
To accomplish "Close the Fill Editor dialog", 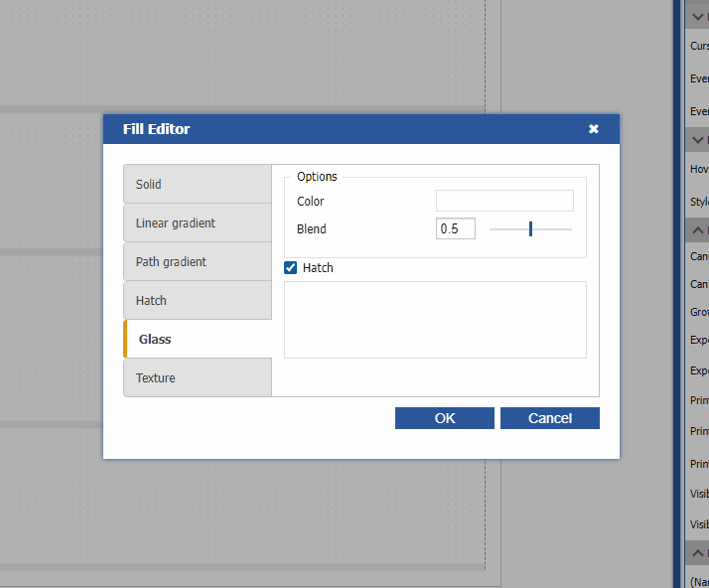I will pyautogui.click(x=593, y=129).
